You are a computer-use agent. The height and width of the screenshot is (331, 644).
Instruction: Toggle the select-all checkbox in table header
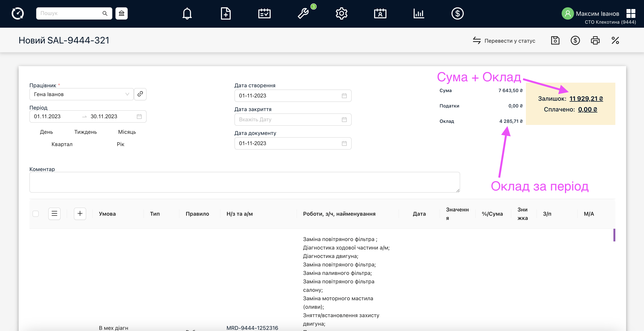(x=36, y=214)
